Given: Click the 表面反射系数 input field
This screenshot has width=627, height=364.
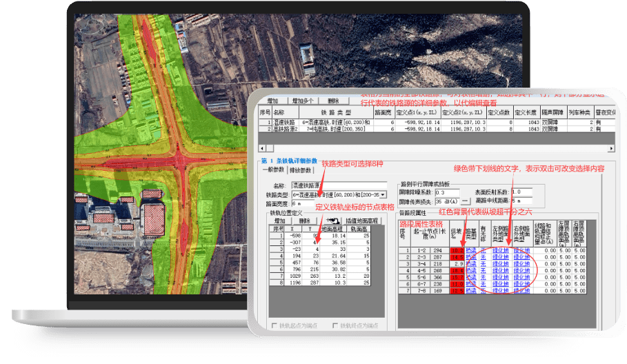Looking at the screenshot, I should [x=521, y=192].
